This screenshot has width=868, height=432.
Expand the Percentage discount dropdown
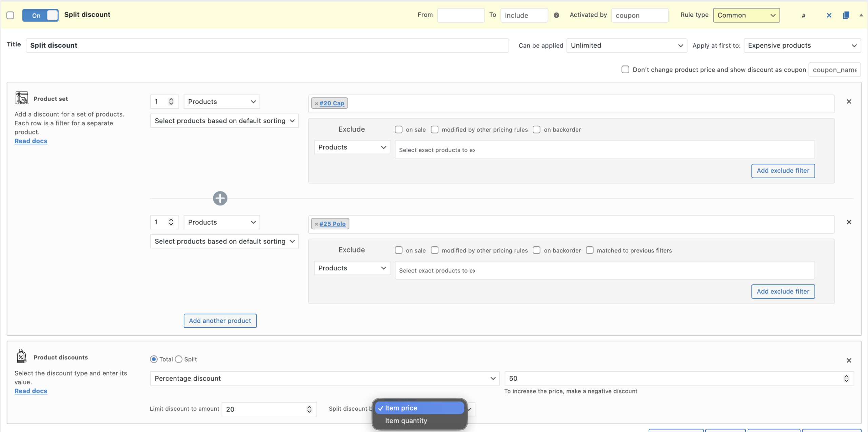tap(325, 378)
